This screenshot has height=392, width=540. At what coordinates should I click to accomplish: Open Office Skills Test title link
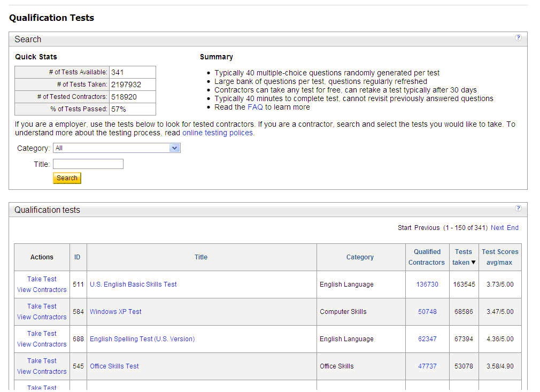click(114, 366)
